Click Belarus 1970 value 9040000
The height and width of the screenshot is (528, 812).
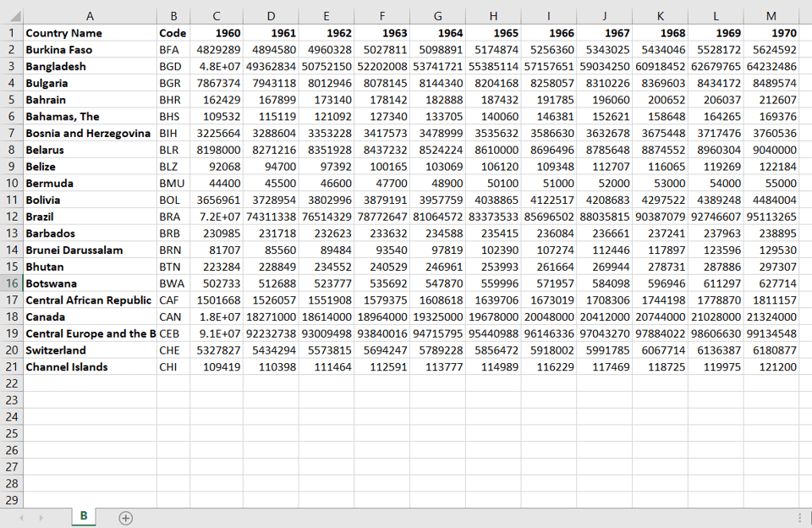tap(771, 150)
